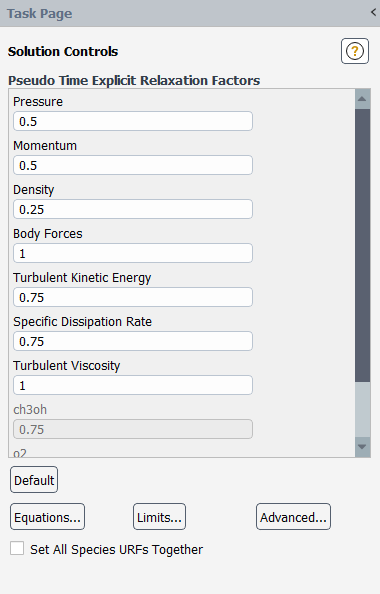Select the Specific Dissipation Rate field
The image size is (380, 594).
(133, 341)
